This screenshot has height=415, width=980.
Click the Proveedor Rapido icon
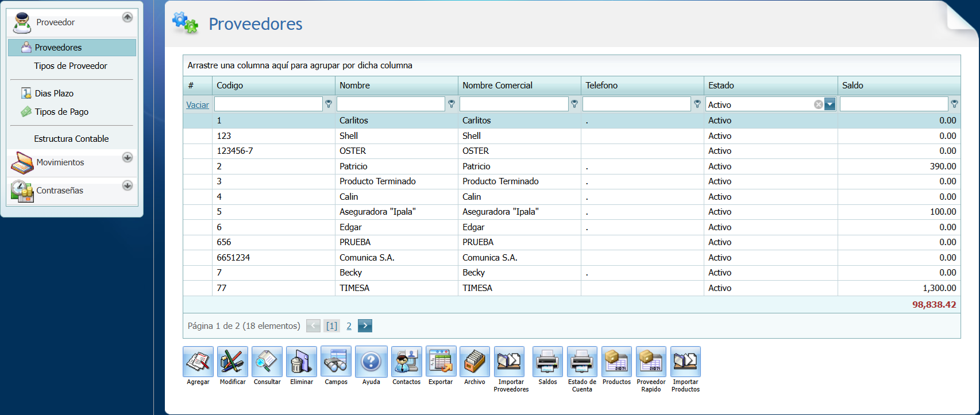[x=651, y=362]
